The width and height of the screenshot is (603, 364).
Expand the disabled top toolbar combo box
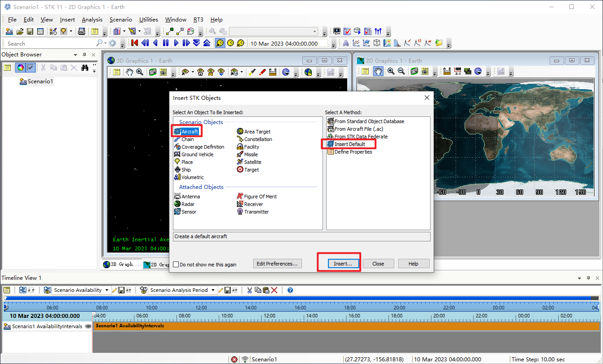[314, 31]
